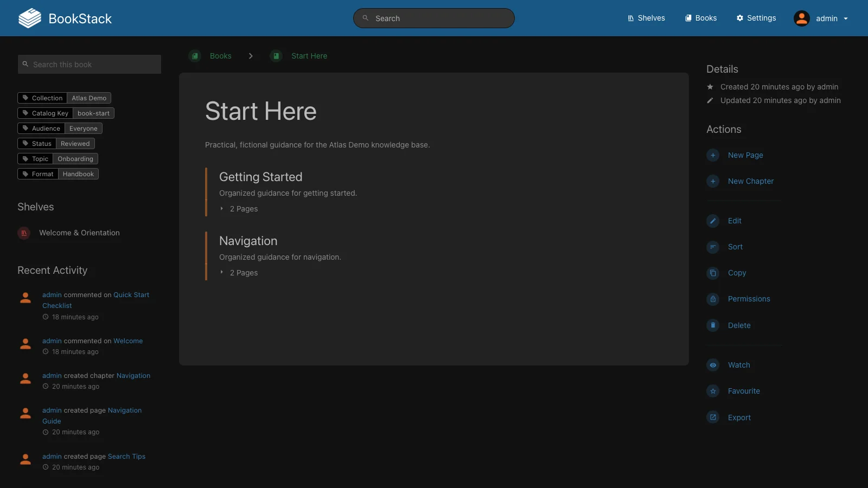Click the Permissions lock icon
This screenshot has height=488, width=868.
[713, 299]
